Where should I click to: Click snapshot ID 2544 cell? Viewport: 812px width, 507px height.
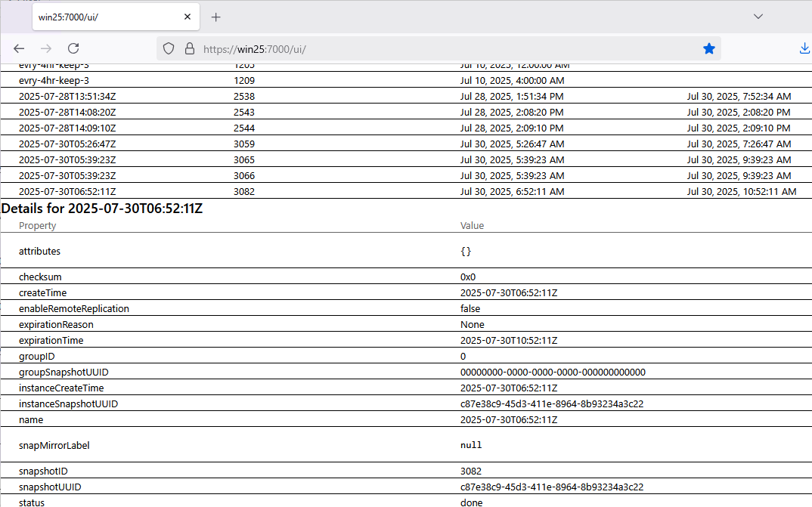(x=244, y=128)
